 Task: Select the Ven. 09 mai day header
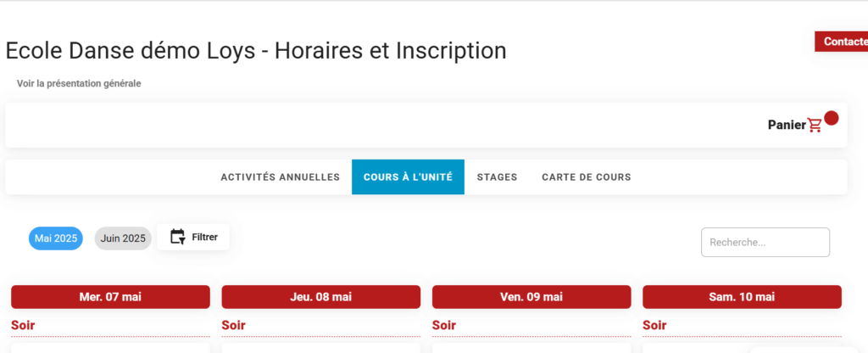[x=531, y=297]
